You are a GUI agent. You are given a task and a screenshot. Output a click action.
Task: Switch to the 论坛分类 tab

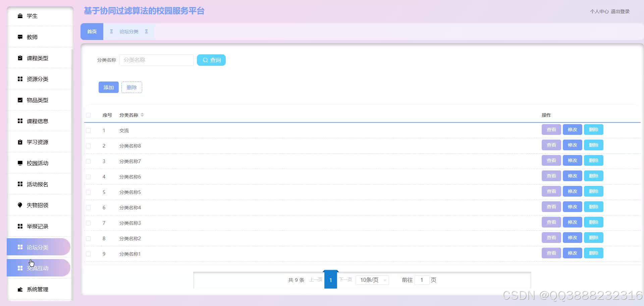[x=129, y=32]
